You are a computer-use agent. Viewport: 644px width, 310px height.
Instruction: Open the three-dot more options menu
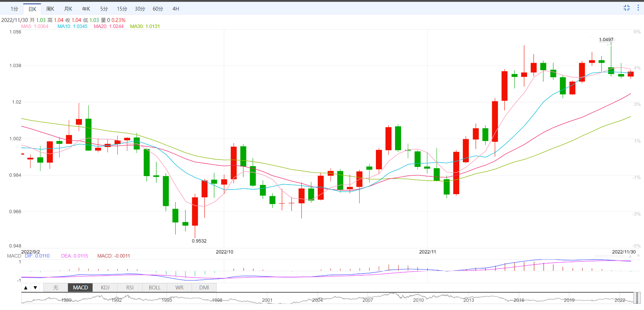pyautogui.click(x=638, y=8)
